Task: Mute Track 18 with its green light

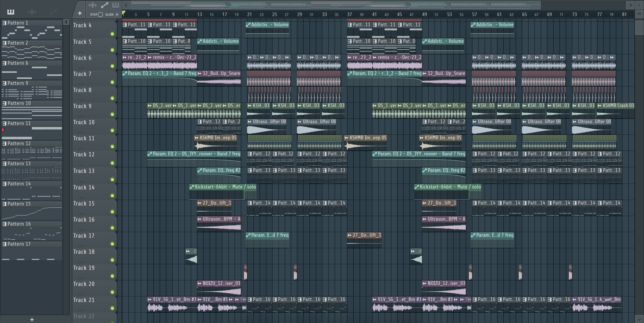Action: point(112,260)
